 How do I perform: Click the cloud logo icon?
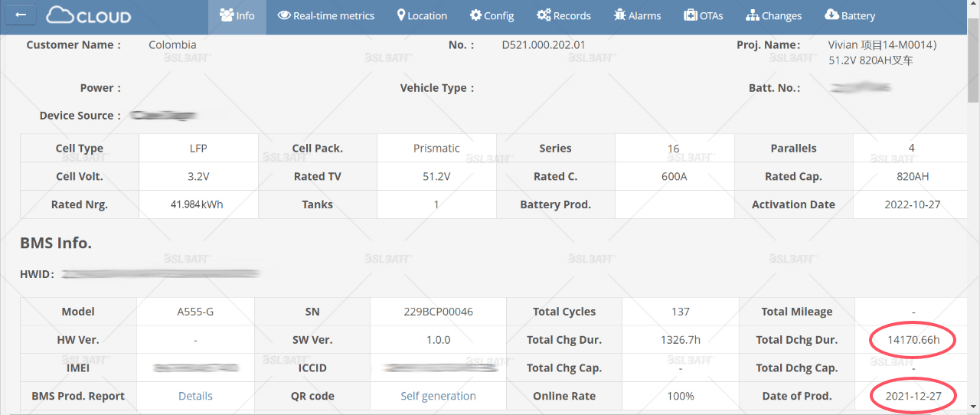(x=60, y=15)
